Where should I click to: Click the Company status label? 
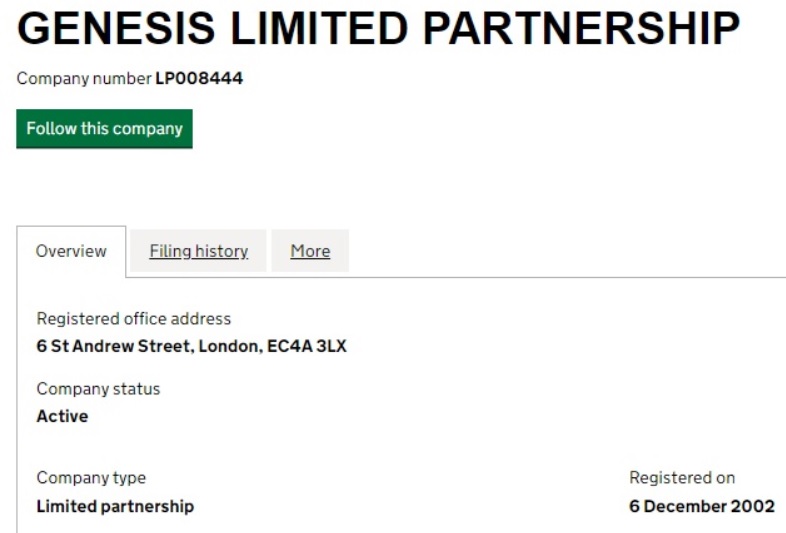point(98,388)
